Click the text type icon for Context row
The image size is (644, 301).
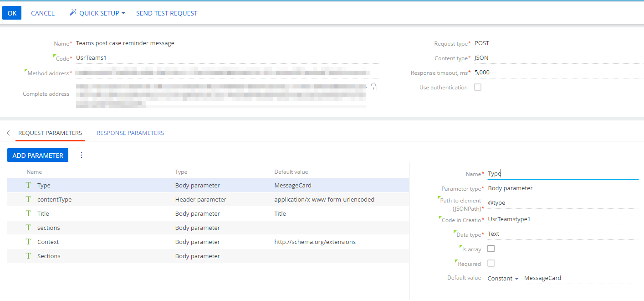[28, 242]
